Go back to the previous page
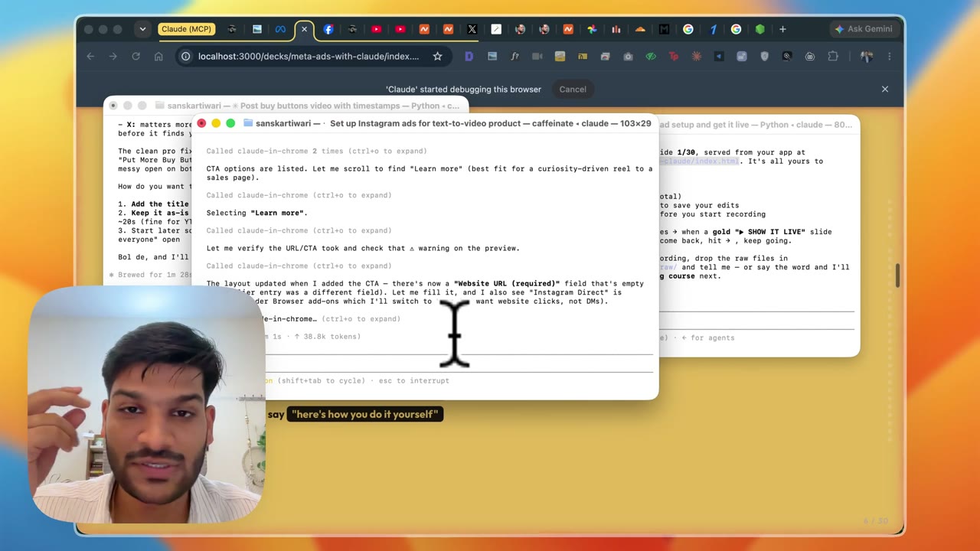Image resolution: width=980 pixels, height=551 pixels. tap(90, 56)
